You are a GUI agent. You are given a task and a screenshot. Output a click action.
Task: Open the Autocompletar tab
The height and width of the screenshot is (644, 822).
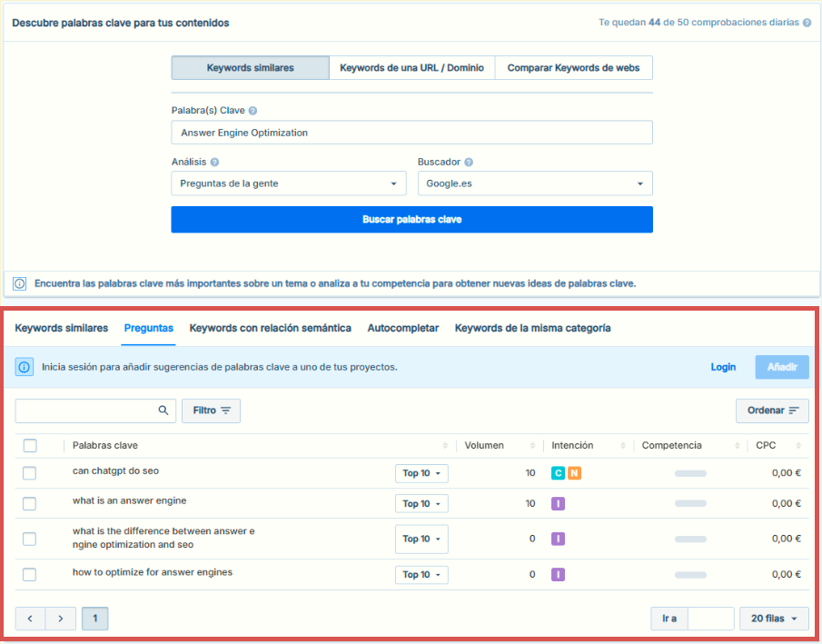tap(402, 328)
